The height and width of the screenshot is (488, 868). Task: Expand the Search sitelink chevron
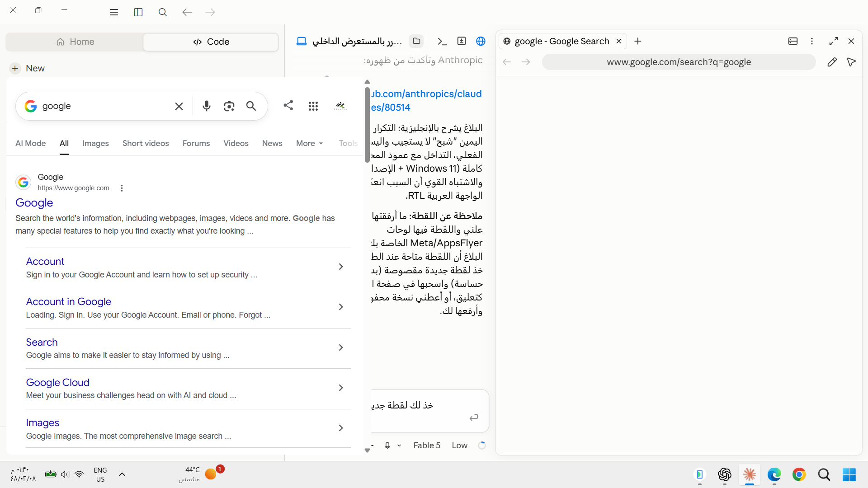[x=341, y=347]
